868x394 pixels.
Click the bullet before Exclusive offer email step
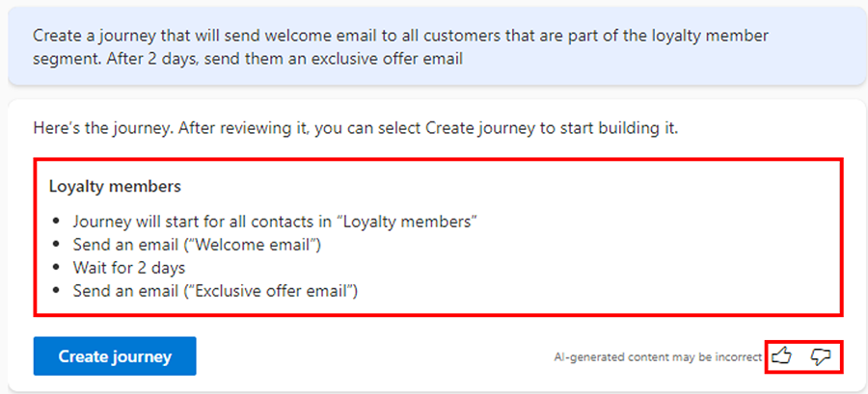(57, 291)
